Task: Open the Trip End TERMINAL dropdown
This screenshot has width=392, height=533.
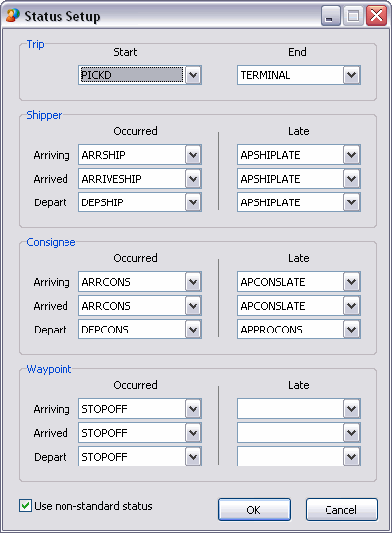Action: click(352, 75)
